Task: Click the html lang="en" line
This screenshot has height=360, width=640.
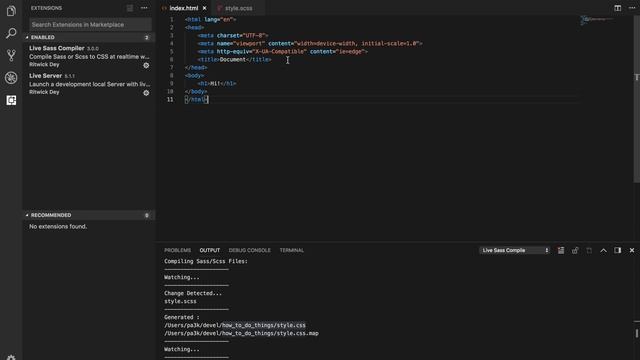Action: click(211, 20)
